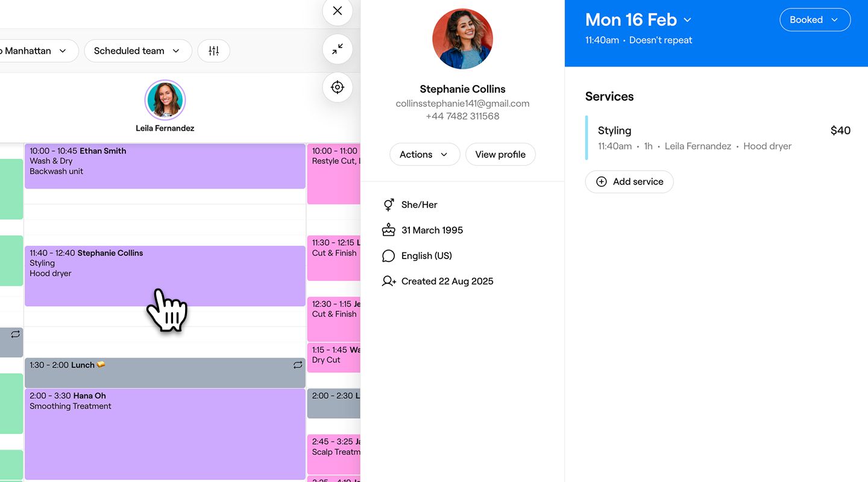Image resolution: width=868 pixels, height=482 pixels.
Task: Click the language speech bubble icon
Action: (x=389, y=256)
